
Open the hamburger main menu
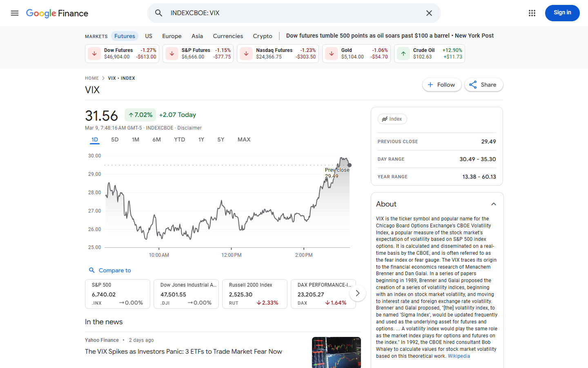[x=15, y=13]
